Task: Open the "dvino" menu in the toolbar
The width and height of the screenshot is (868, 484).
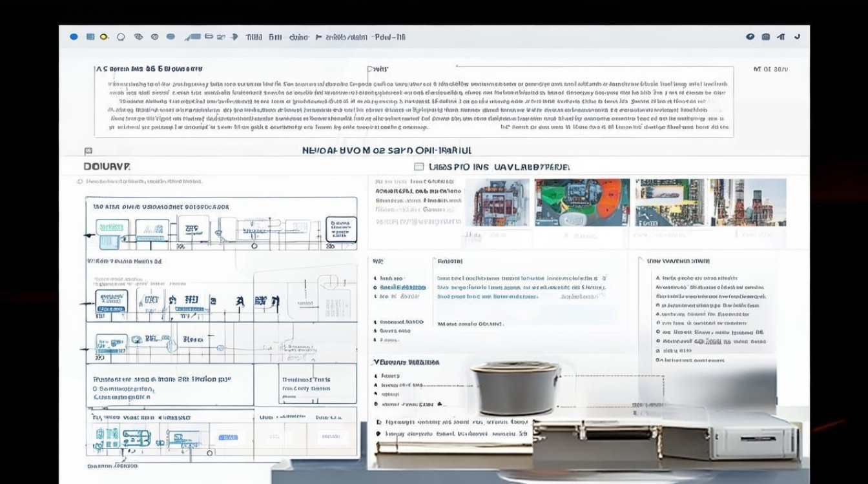Action: click(x=299, y=37)
